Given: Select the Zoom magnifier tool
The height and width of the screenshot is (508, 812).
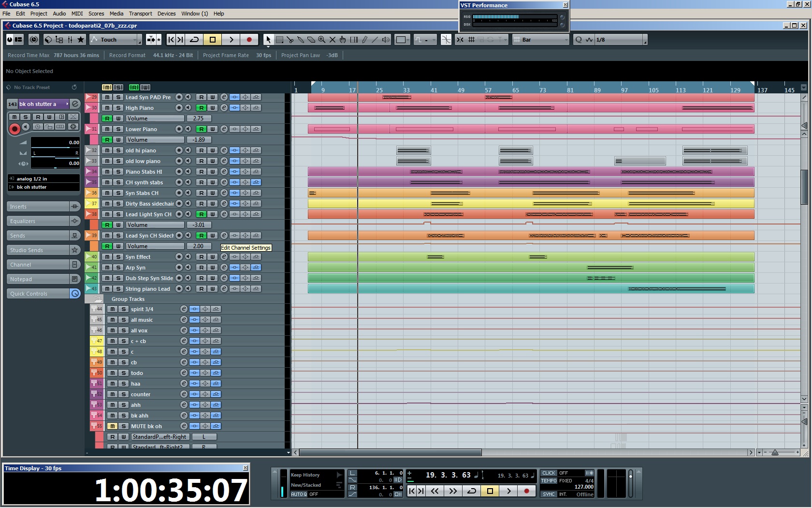Looking at the screenshot, I should [322, 40].
